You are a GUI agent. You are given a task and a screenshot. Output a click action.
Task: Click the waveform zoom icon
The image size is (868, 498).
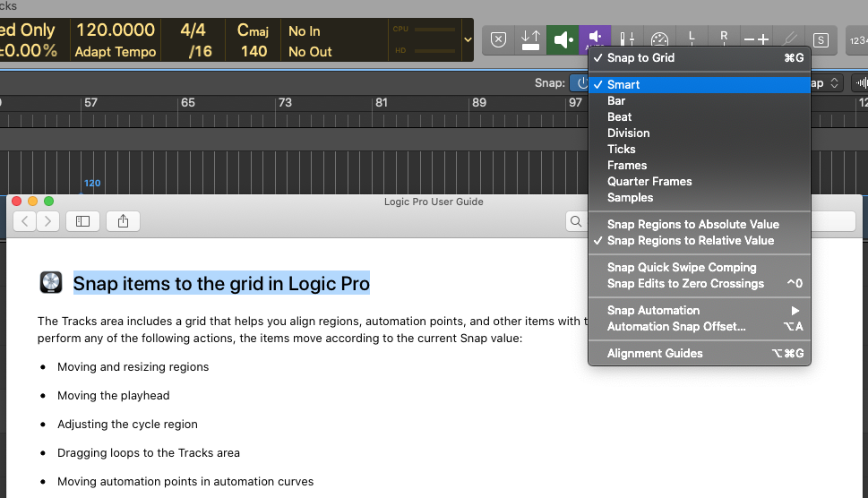(860, 83)
